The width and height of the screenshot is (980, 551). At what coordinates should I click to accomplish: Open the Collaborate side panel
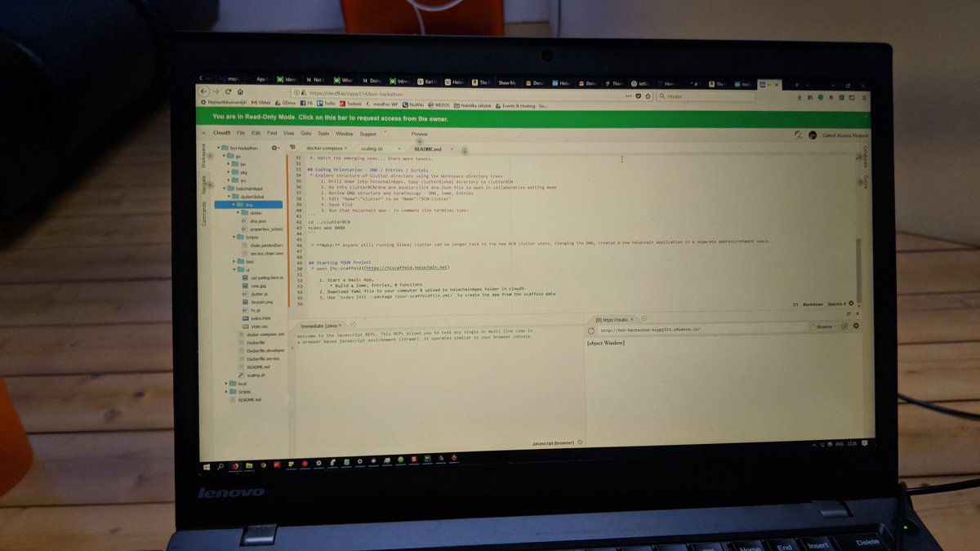point(865,158)
